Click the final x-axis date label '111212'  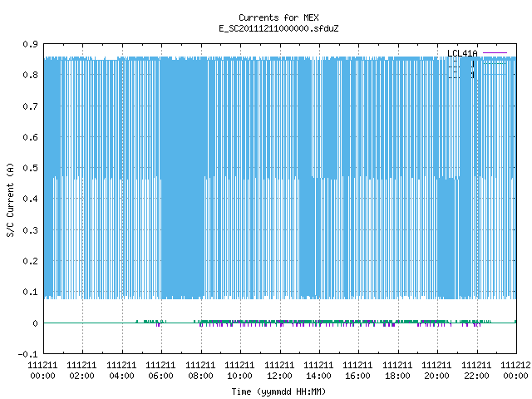point(515,365)
